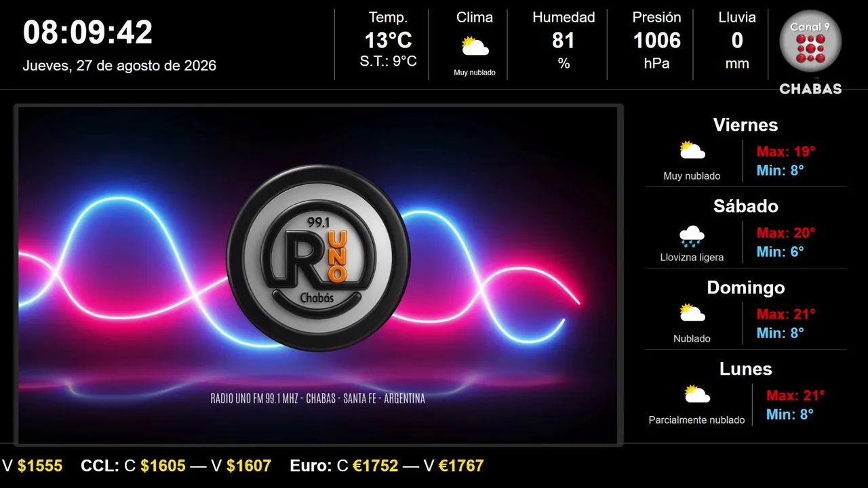Viewport: 868px width, 488px height.
Task: Click the current weather cloud icon under Clima
Action: 475,47
